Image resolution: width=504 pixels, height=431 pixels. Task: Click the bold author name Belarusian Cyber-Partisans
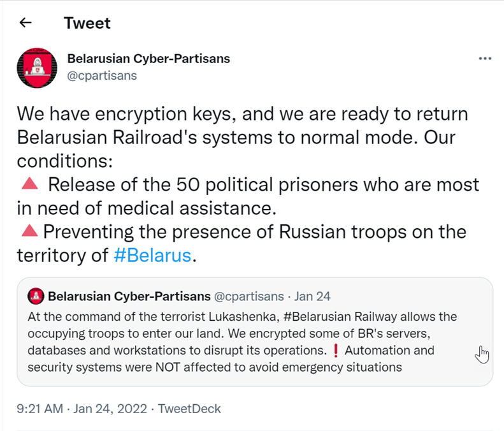(x=148, y=59)
